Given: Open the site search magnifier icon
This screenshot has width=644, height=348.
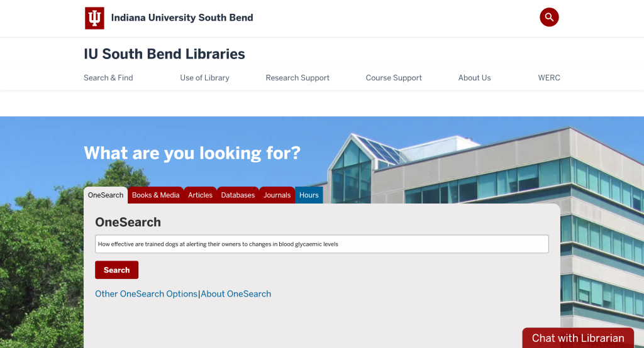Looking at the screenshot, I should (549, 17).
